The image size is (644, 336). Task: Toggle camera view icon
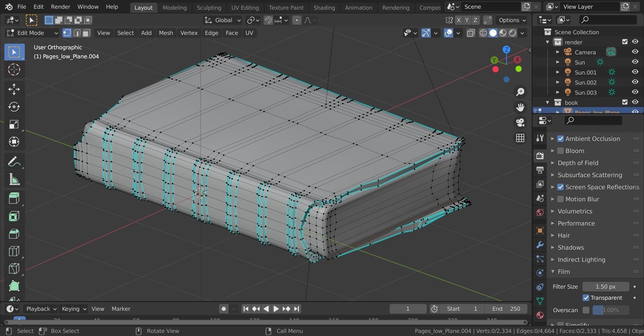point(520,123)
